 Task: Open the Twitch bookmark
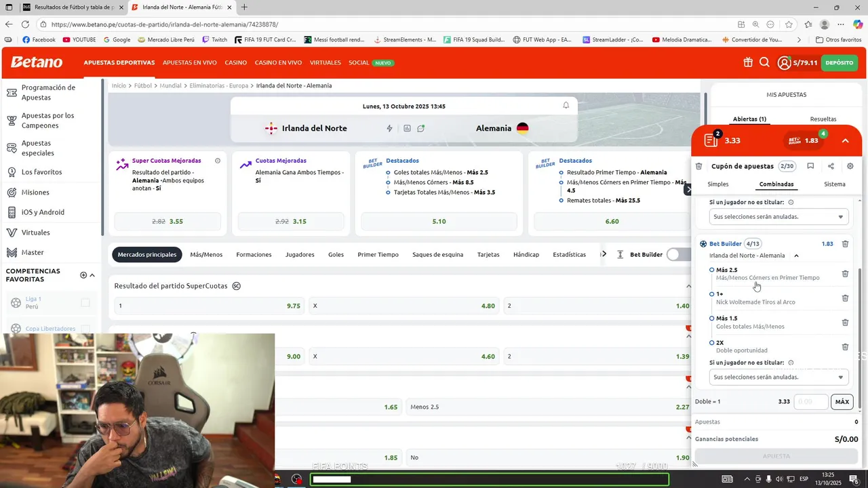[215, 40]
